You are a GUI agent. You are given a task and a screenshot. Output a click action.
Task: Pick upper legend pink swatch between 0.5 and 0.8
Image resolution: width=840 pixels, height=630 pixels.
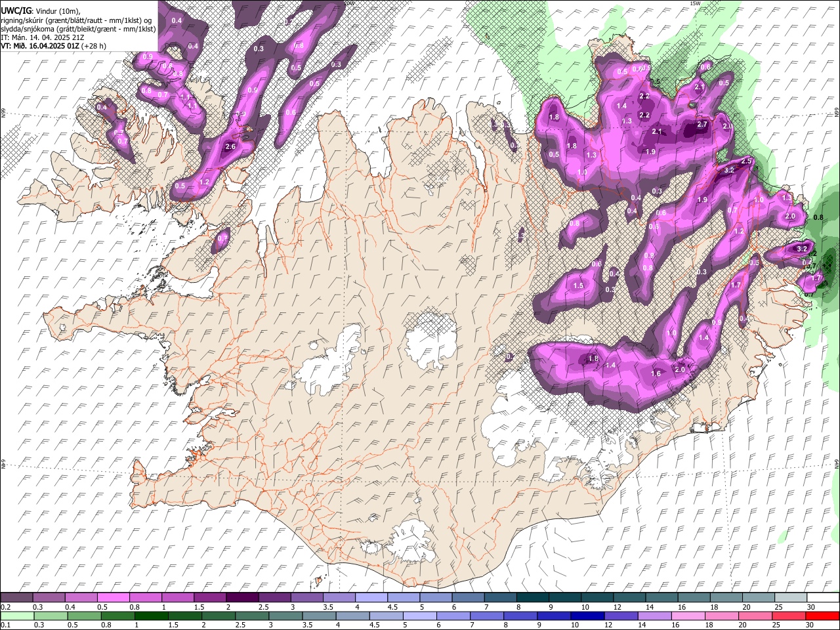pos(113,597)
